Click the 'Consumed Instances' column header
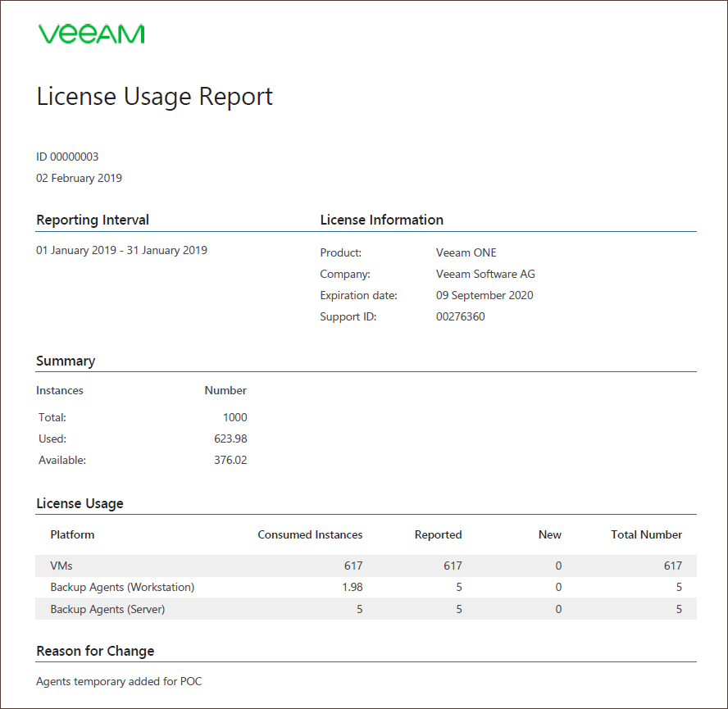The image size is (728, 709). coord(310,535)
